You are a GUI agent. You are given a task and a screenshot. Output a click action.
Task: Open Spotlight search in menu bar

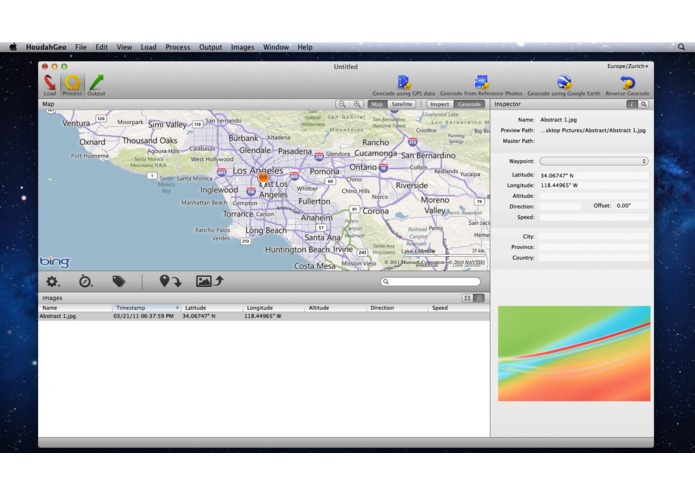(x=681, y=47)
